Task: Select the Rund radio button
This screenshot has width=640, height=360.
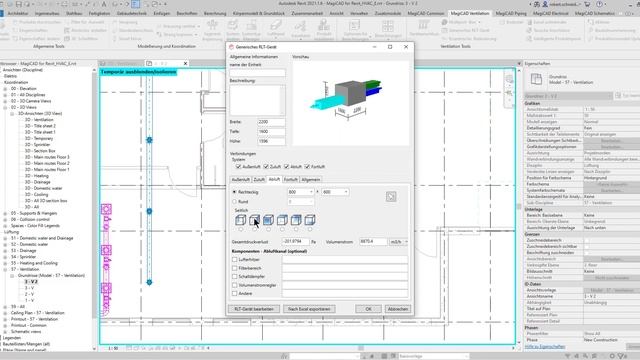Action: [234, 202]
